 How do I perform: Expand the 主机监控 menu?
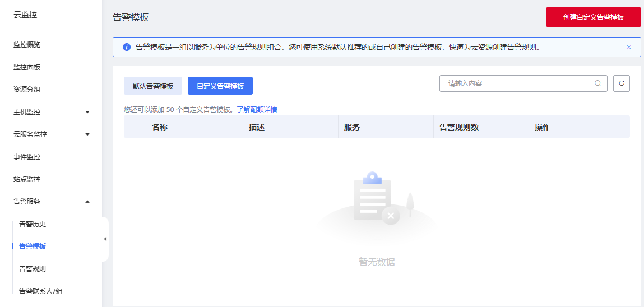[x=87, y=112]
